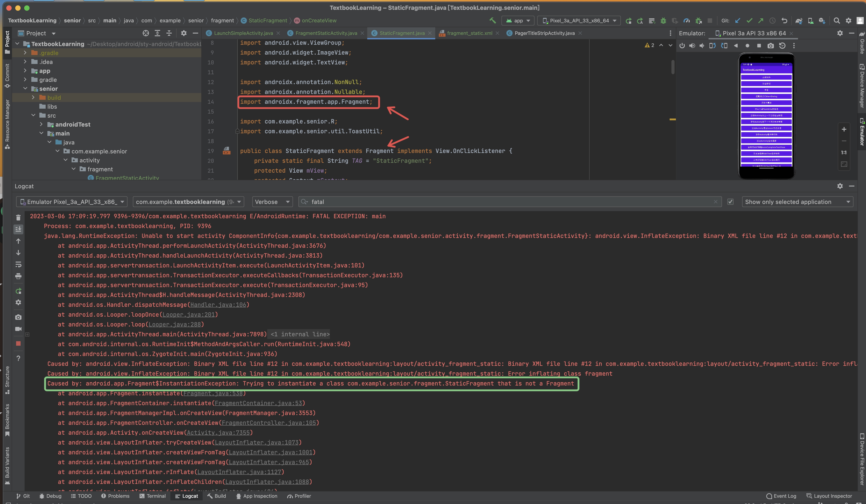
Task: Click the debug app bug icon
Action: 663,21
